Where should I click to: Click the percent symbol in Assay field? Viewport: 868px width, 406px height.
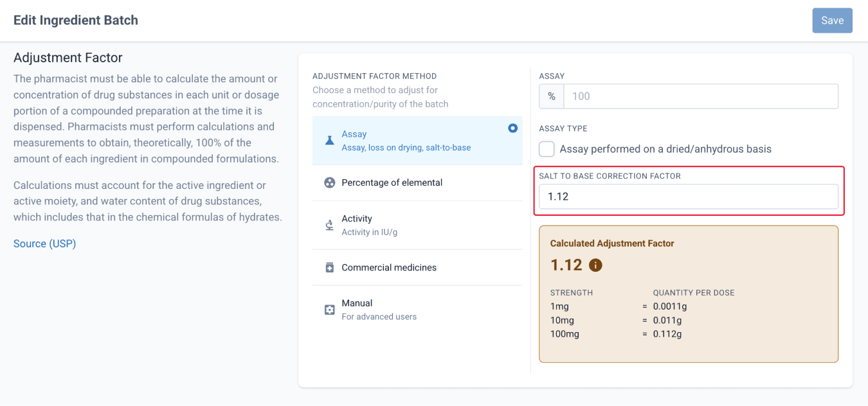coord(551,96)
